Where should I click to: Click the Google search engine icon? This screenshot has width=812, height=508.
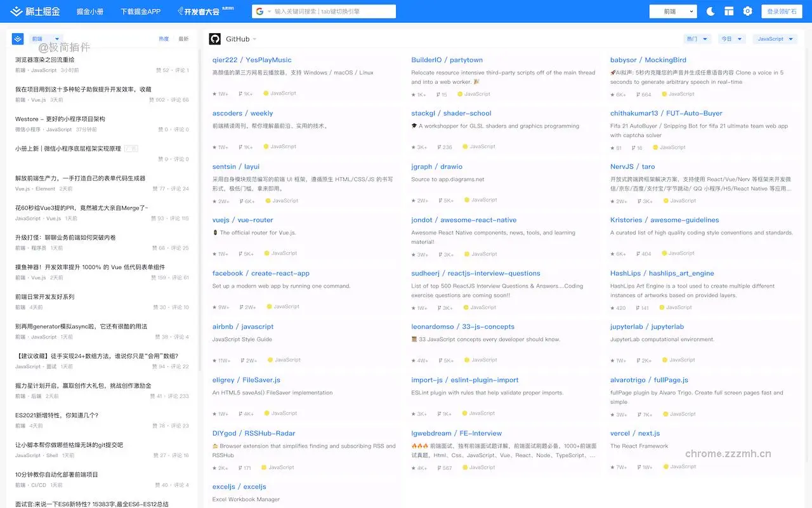[259, 11]
